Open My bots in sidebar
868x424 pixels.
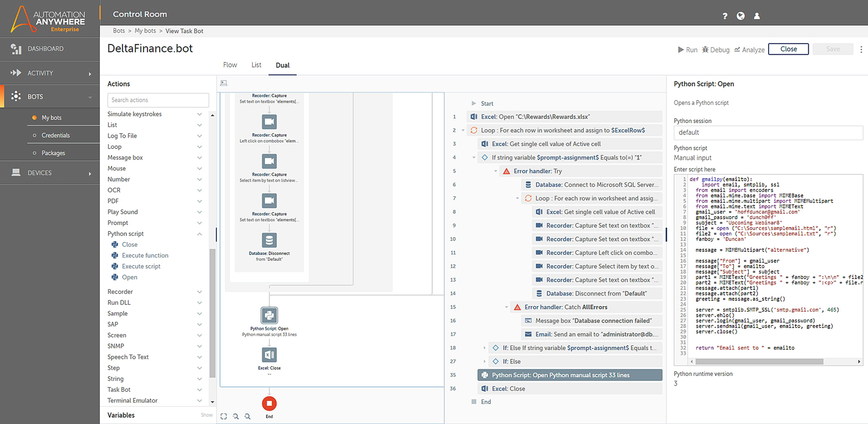click(x=51, y=118)
